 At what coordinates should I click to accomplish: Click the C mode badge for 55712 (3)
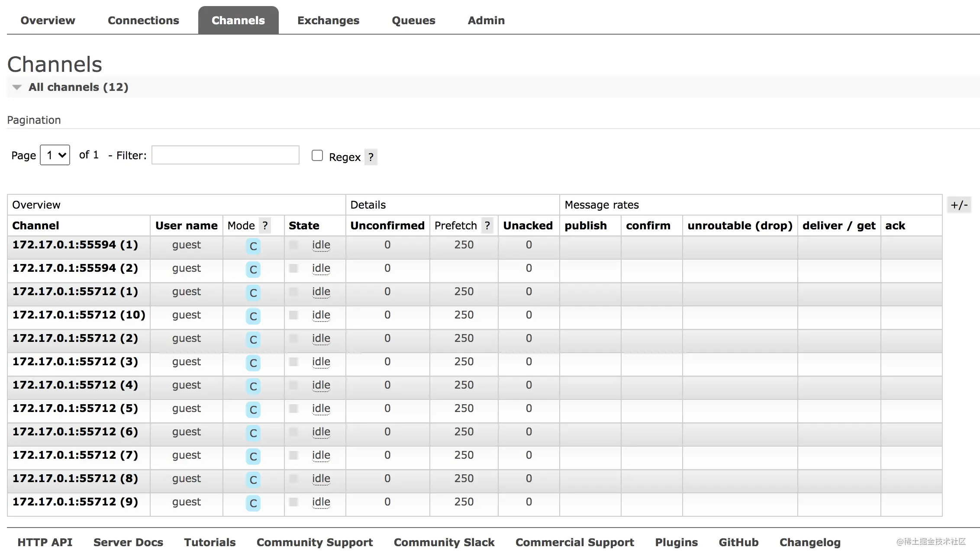(253, 363)
